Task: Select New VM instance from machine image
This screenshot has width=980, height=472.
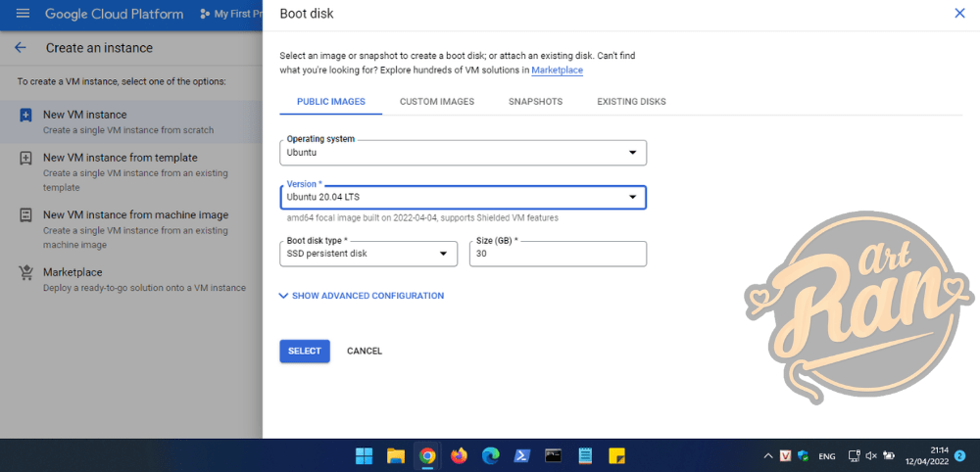Action: (x=131, y=230)
